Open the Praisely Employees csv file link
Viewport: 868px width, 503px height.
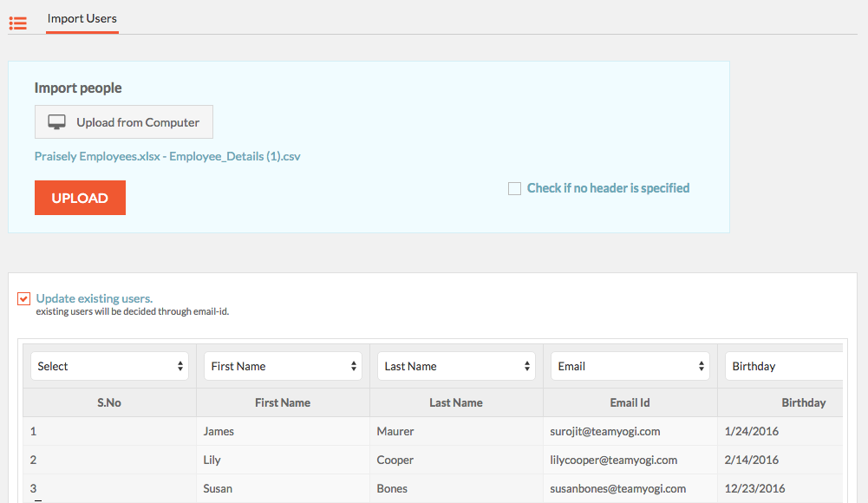(167, 156)
